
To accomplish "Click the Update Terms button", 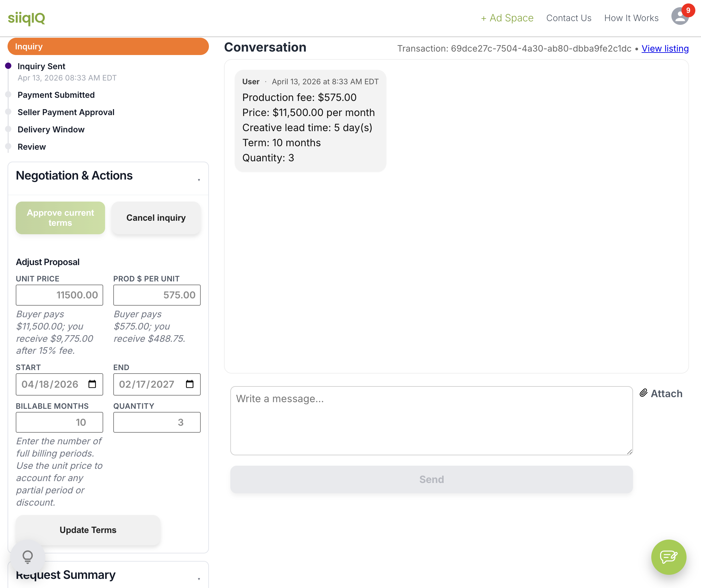I will coord(88,530).
